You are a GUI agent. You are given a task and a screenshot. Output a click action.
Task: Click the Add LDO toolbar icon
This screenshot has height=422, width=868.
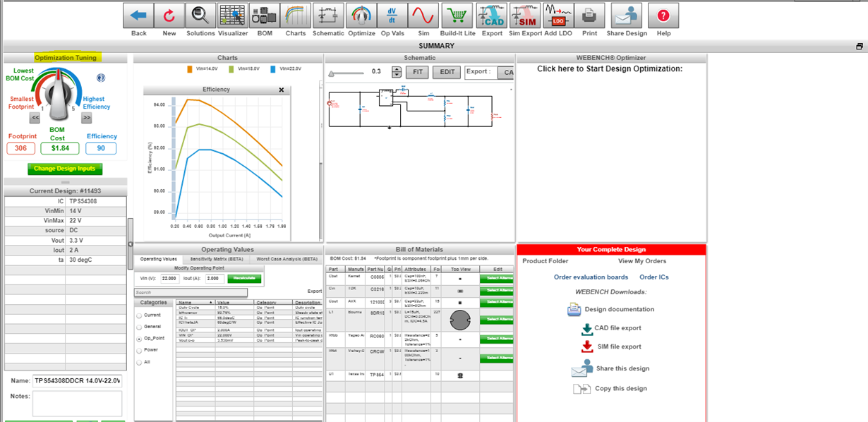(x=557, y=16)
